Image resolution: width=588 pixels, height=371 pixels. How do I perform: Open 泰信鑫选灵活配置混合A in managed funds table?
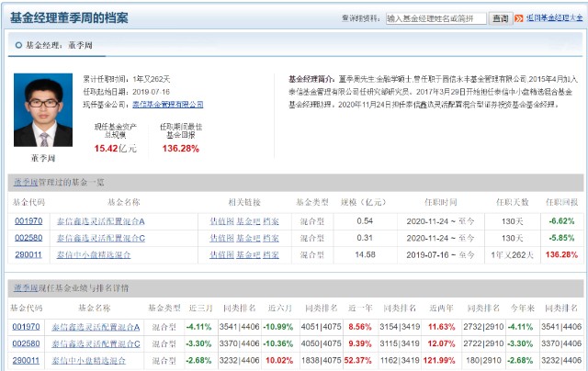(x=101, y=221)
